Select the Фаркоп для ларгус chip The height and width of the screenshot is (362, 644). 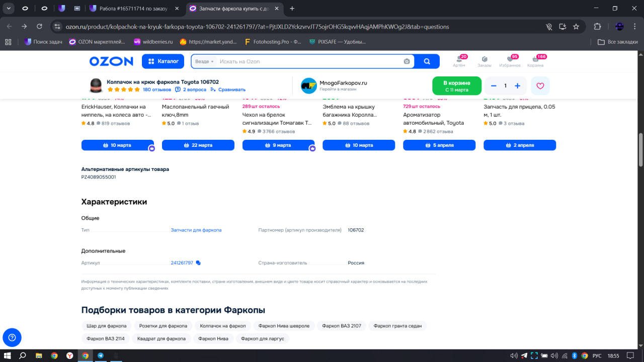point(263,339)
